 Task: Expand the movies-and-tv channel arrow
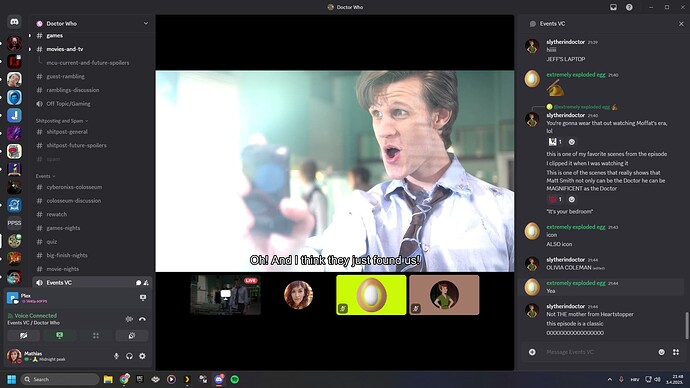click(x=30, y=49)
